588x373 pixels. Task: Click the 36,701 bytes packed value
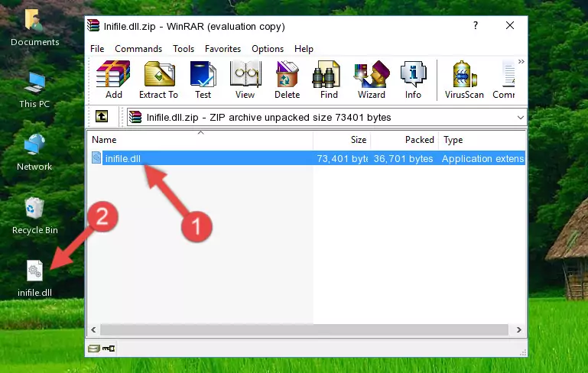click(403, 158)
